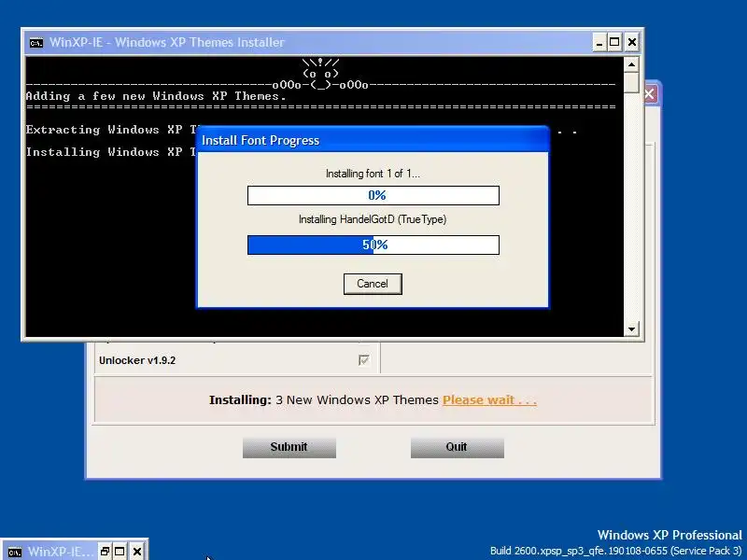Click the console vertical scrollbar thumb
This screenshot has width=747, height=560.
[x=631, y=82]
